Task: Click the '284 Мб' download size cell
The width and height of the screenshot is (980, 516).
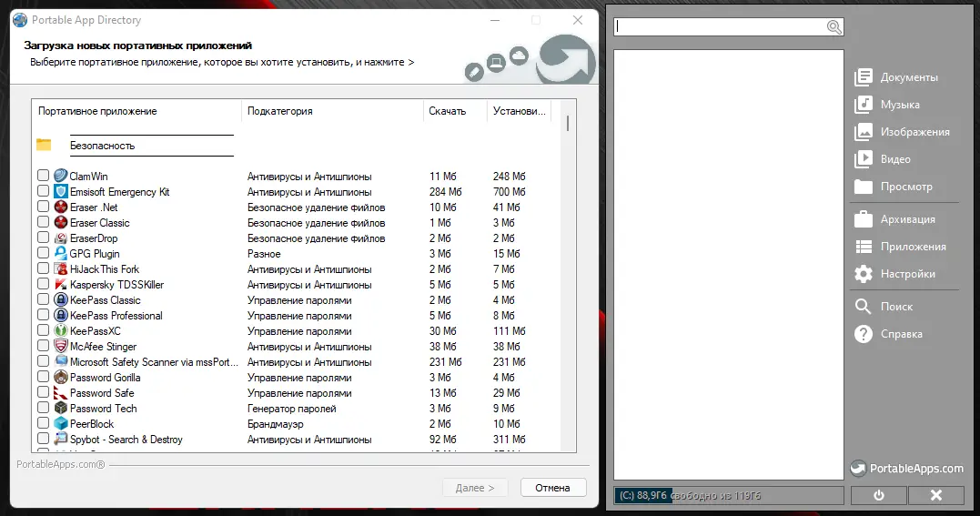Action: point(446,192)
